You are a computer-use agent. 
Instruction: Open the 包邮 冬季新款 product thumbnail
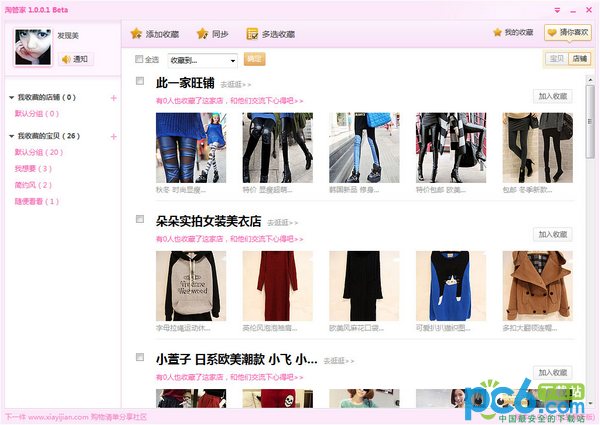[x=538, y=147]
